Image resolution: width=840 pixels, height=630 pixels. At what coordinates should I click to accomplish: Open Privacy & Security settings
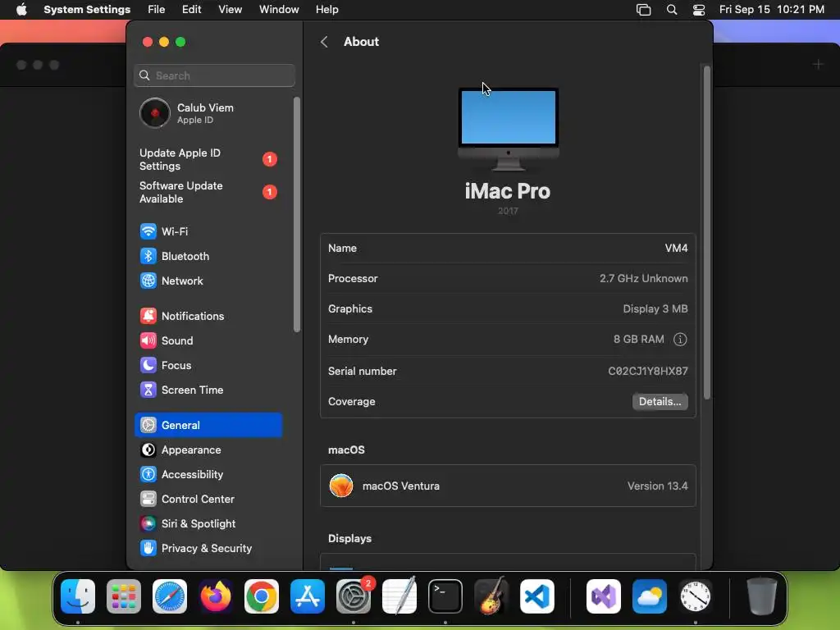pyautogui.click(x=208, y=549)
